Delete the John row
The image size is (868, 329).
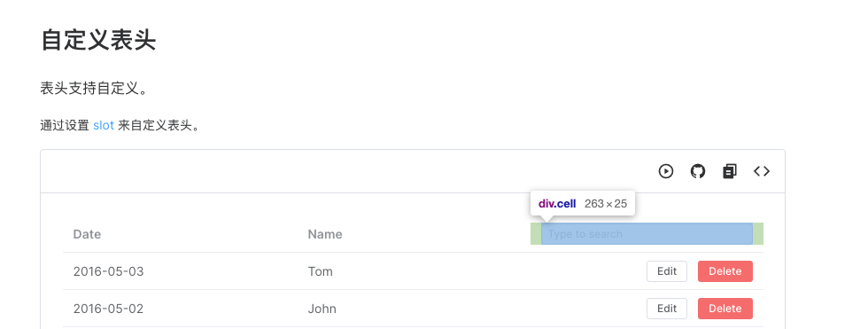tap(725, 309)
